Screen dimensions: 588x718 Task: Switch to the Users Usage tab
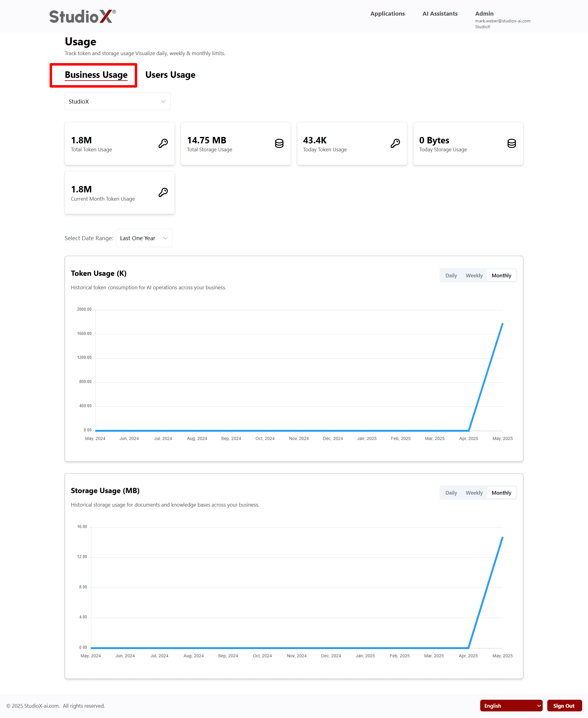pyautogui.click(x=170, y=75)
